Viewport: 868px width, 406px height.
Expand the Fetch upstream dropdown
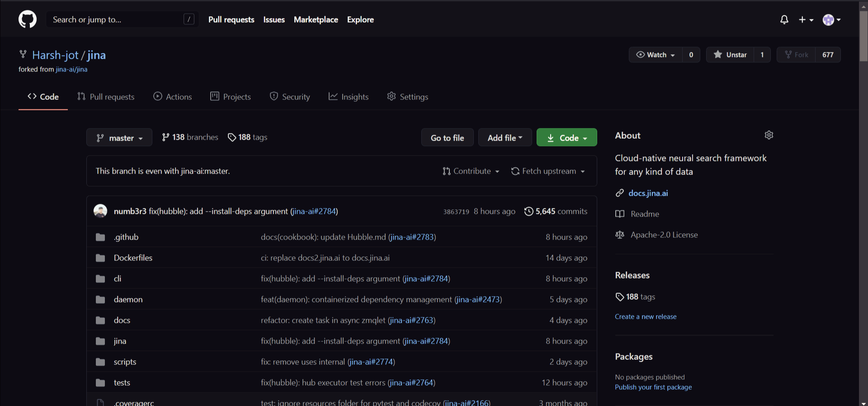tap(548, 171)
